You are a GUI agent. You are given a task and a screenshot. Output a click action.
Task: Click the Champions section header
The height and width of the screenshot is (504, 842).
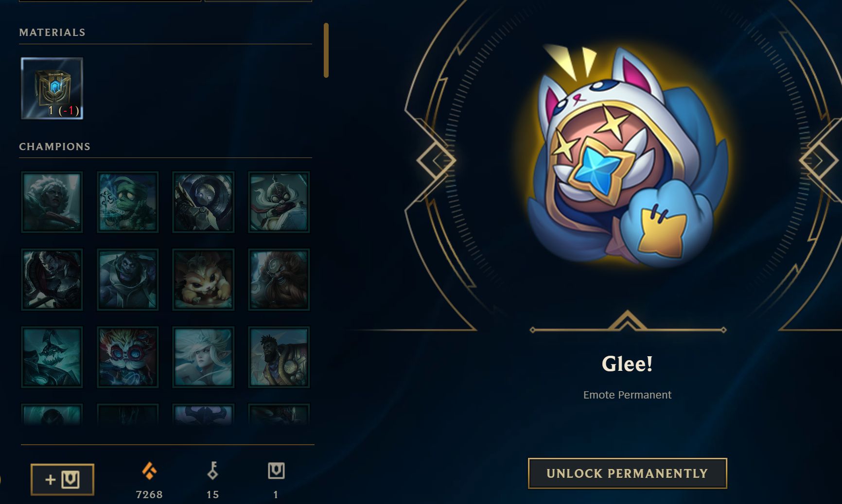pos(55,147)
